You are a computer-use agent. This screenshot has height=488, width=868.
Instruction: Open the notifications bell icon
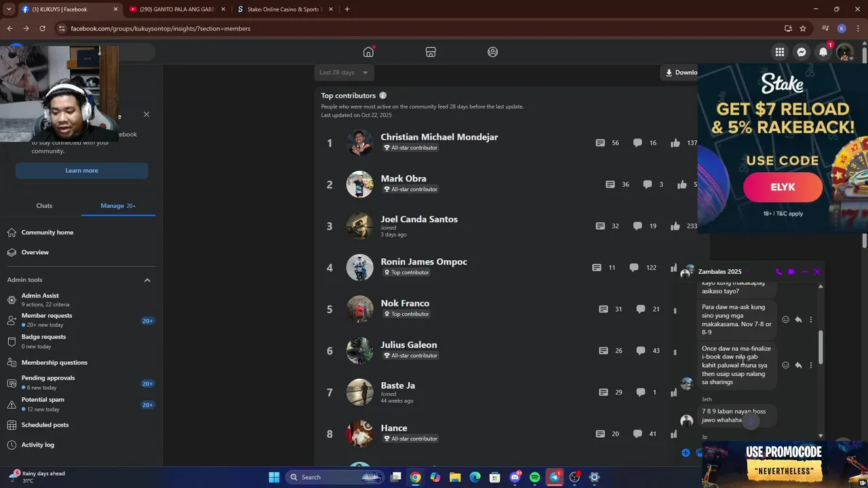coord(823,52)
